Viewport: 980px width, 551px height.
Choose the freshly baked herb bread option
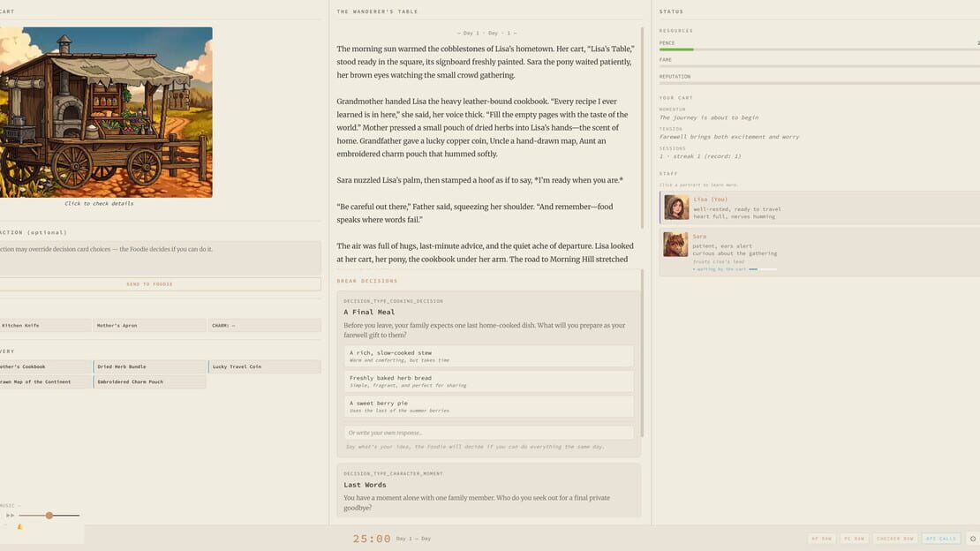coord(489,381)
